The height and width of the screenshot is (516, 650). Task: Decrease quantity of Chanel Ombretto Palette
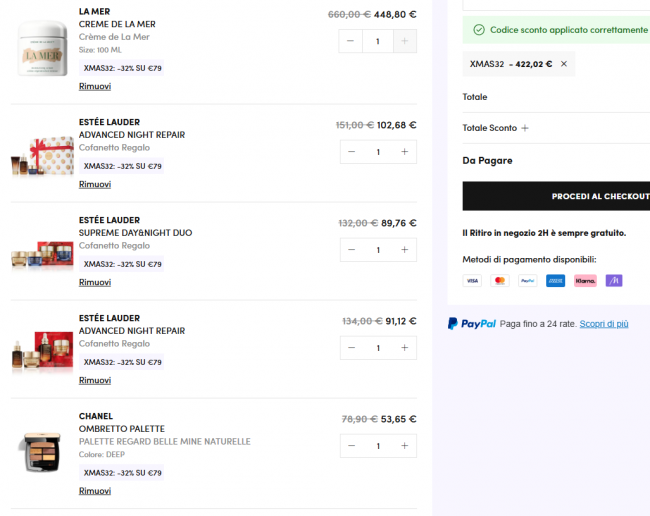coord(351,446)
